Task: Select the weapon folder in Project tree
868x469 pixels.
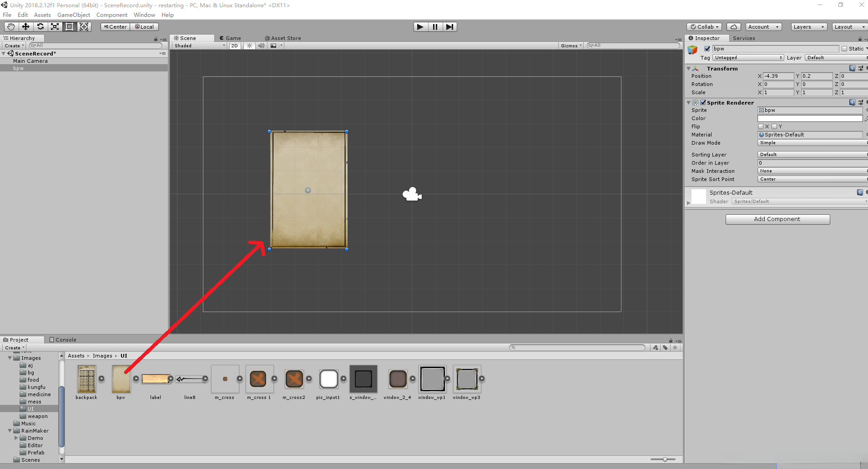Action: (37, 416)
